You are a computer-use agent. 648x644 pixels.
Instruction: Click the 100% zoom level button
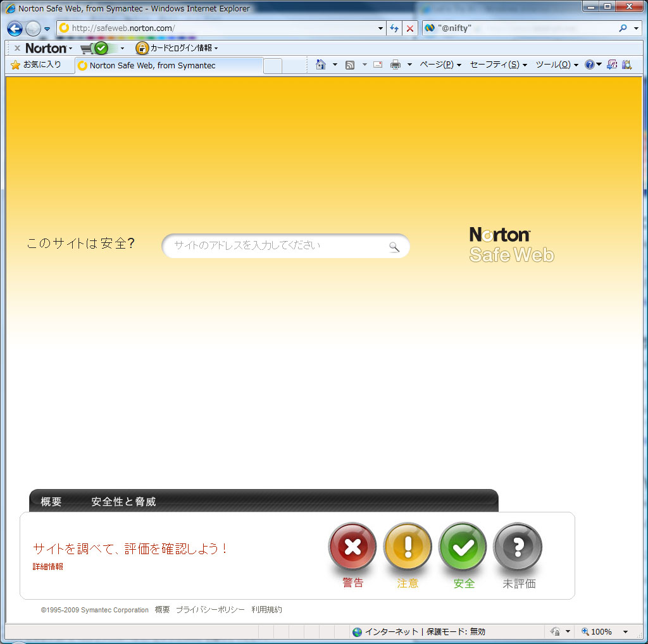click(597, 631)
